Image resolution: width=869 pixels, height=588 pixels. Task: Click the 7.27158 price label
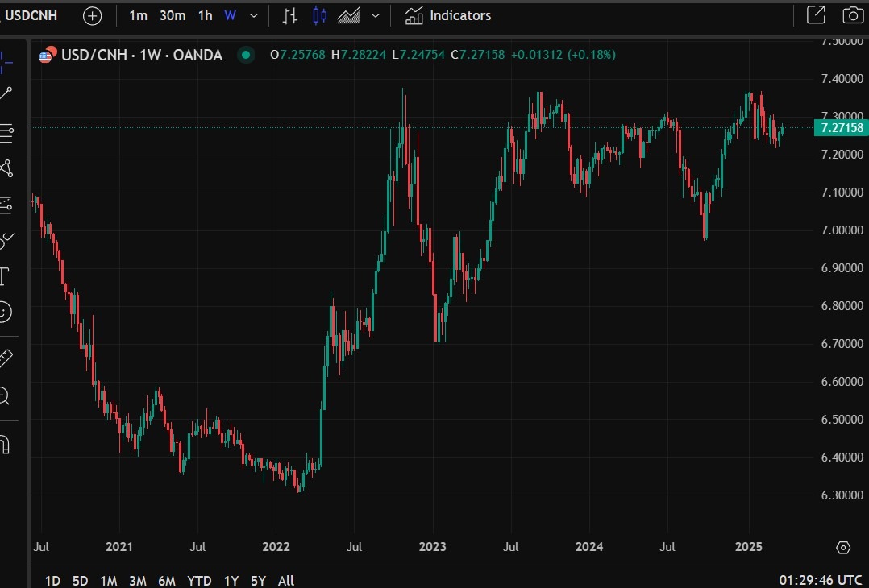coord(841,127)
